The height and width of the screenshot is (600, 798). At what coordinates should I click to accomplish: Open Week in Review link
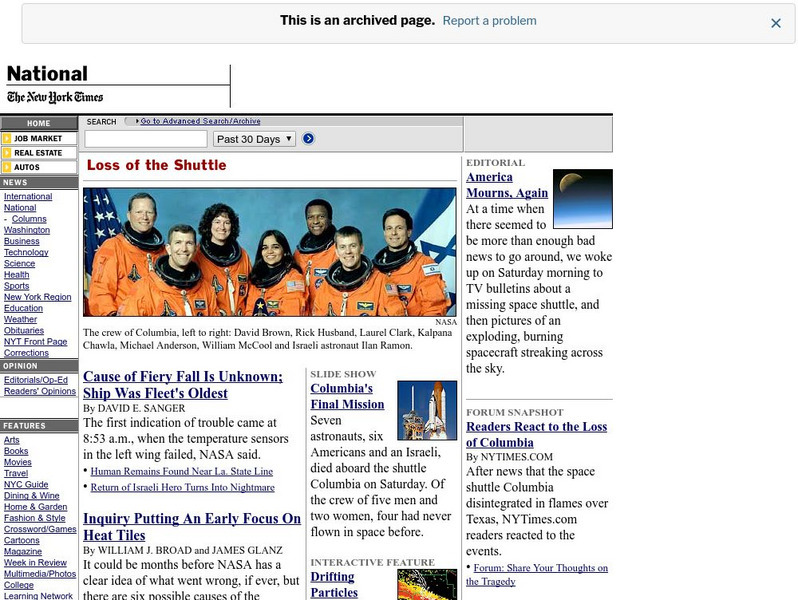[35, 563]
